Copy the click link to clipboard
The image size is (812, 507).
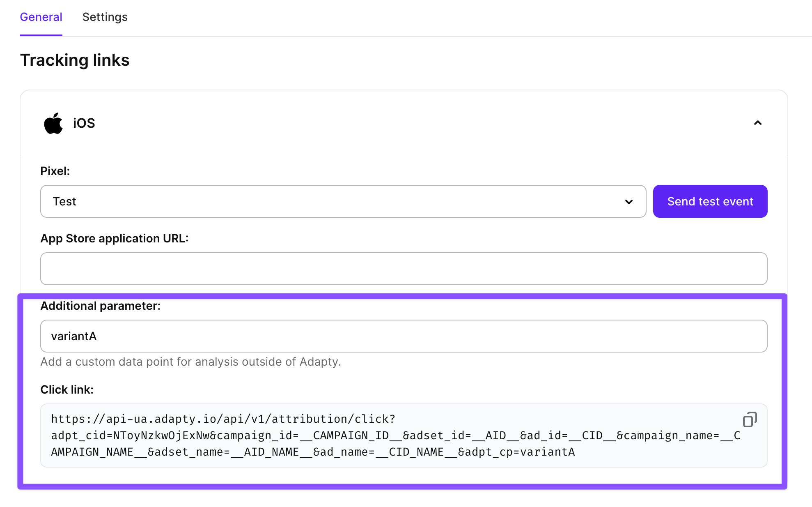pos(750,419)
